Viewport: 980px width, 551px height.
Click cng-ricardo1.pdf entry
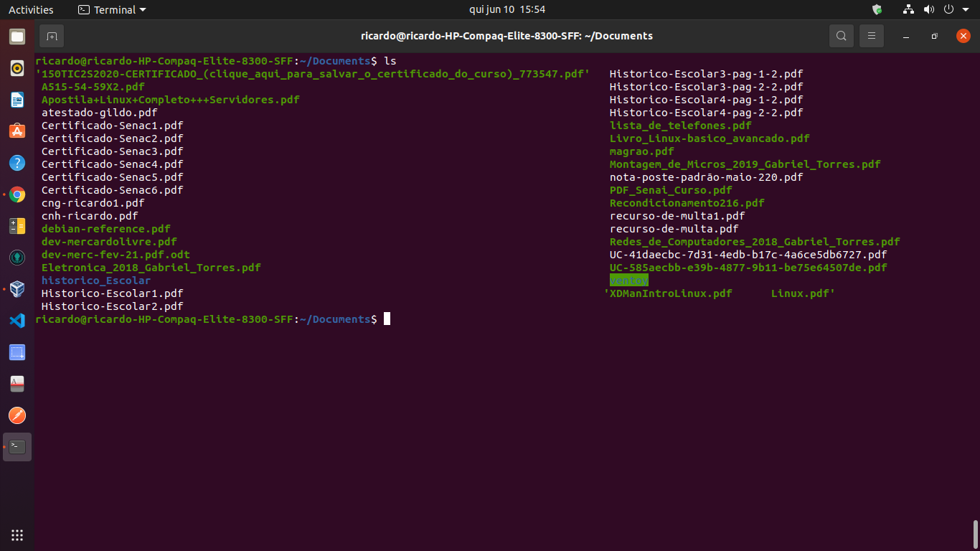pos(93,202)
